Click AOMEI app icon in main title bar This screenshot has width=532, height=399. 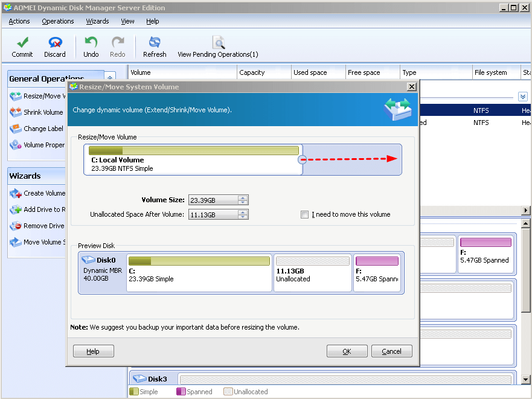(x=7, y=7)
